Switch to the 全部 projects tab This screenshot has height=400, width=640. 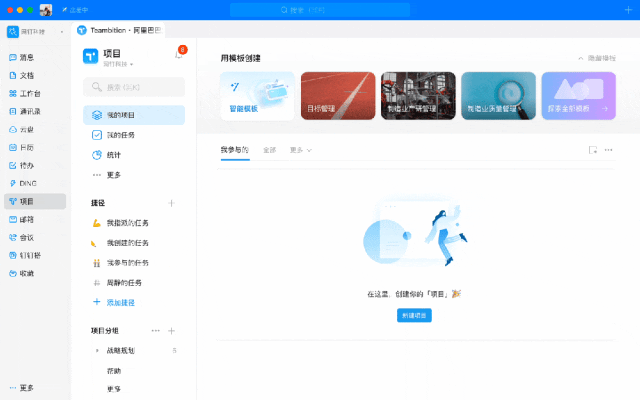click(269, 150)
